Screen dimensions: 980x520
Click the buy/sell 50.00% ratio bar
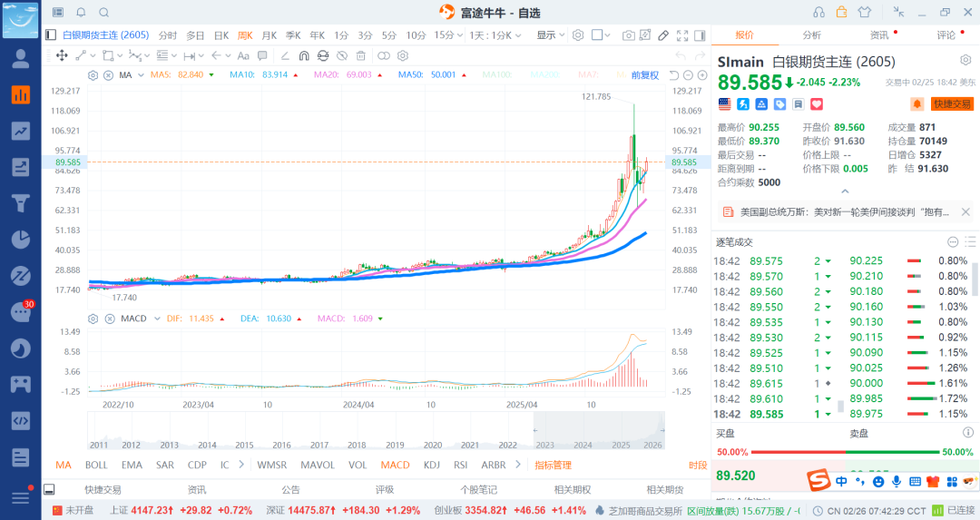[845, 452]
